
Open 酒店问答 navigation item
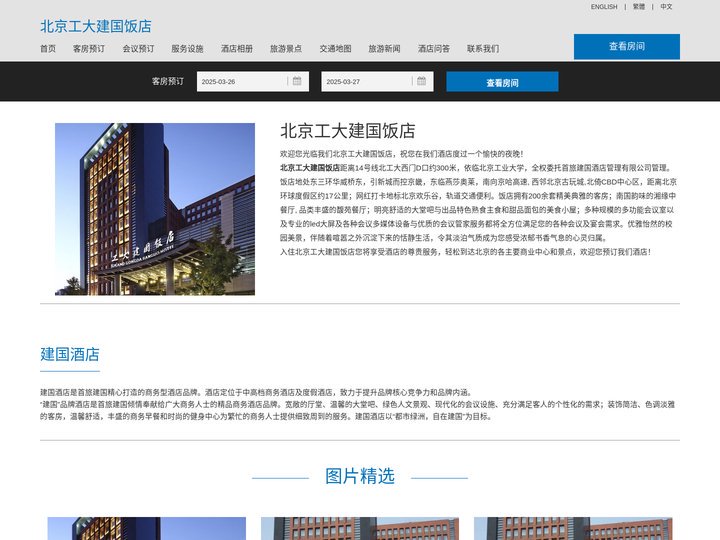point(434,48)
